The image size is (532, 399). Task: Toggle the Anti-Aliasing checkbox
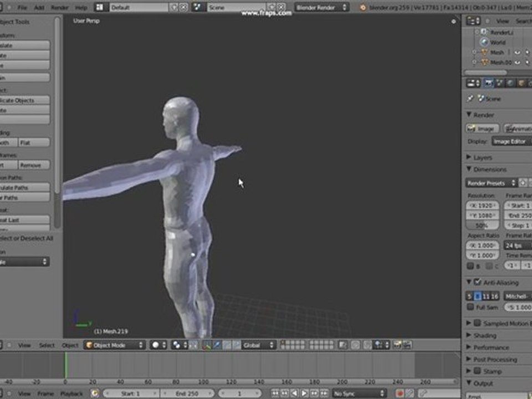[x=477, y=282]
